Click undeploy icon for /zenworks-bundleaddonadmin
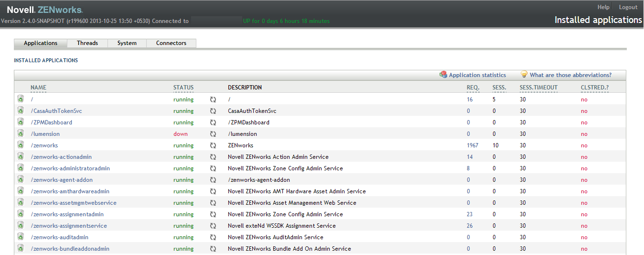The image size is (644, 255). coord(21,248)
